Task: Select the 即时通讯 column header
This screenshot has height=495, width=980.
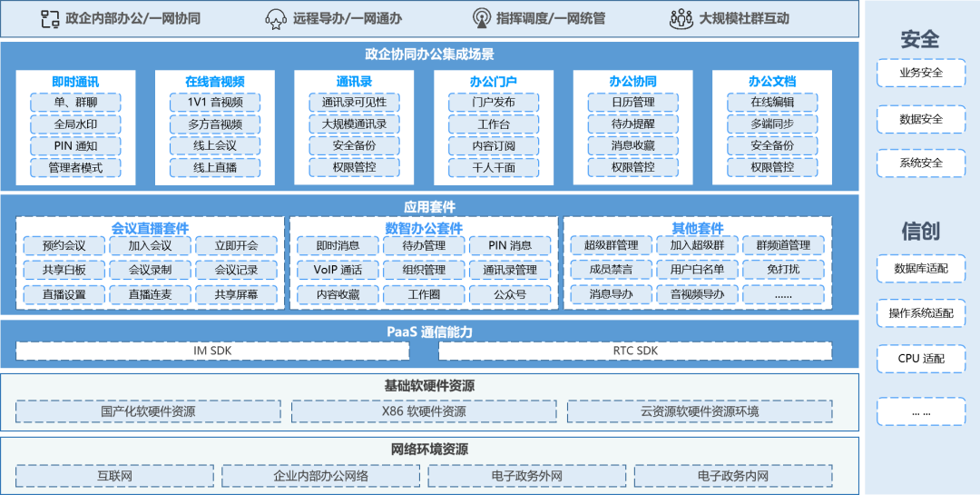Action: tap(76, 82)
